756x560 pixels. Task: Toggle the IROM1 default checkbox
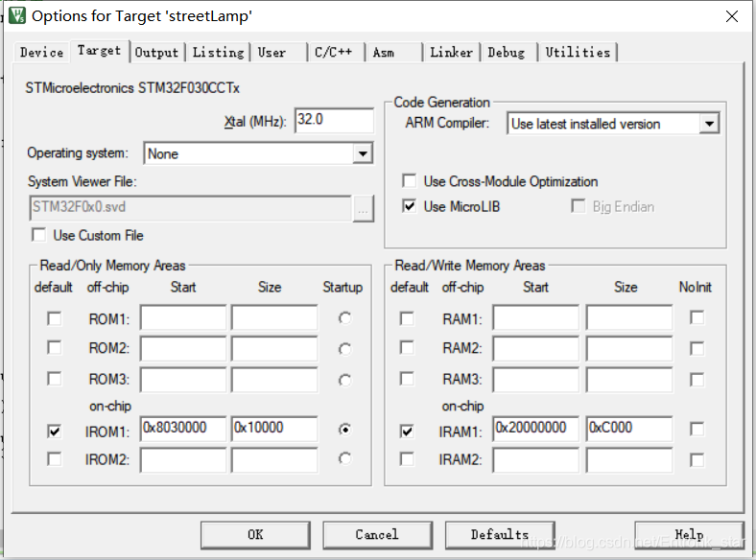[54, 431]
